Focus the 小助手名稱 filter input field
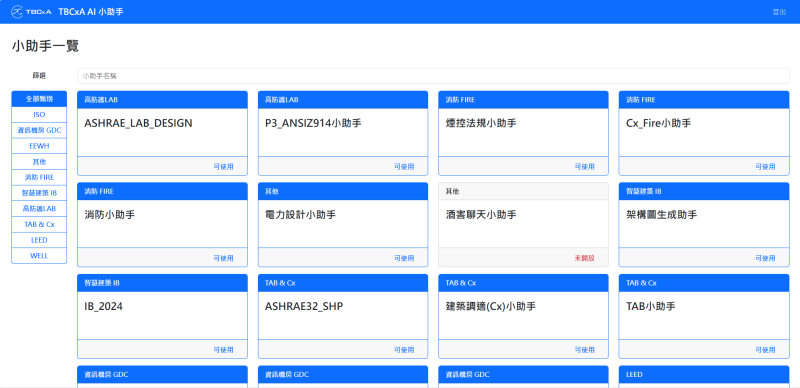Screen dimensions: 800x388 [x=433, y=76]
